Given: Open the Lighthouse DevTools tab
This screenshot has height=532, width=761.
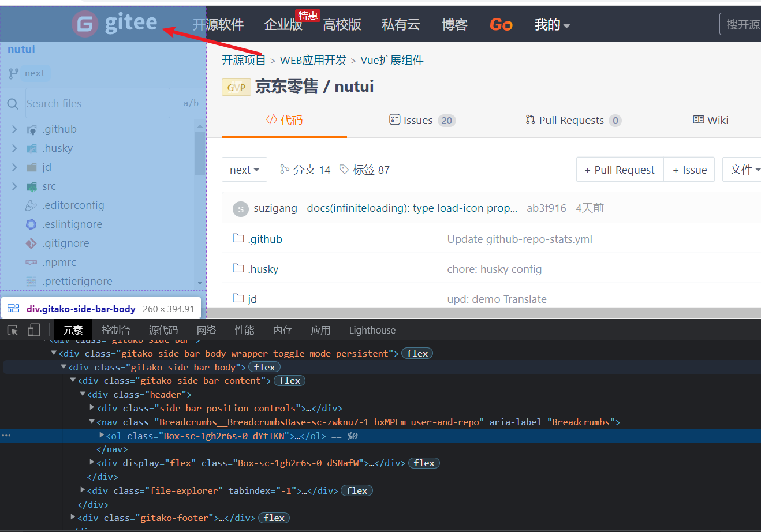Looking at the screenshot, I should tap(372, 330).
